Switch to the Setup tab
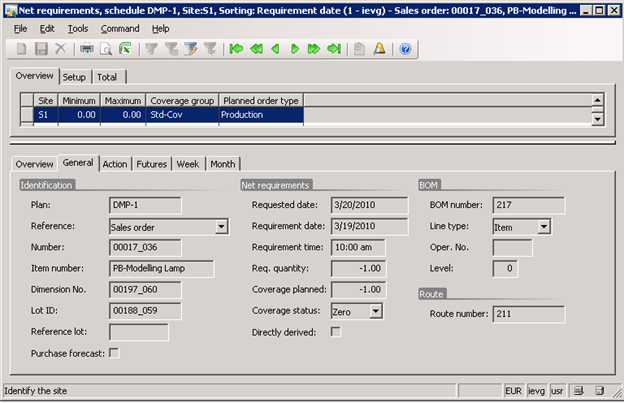 tap(74, 77)
